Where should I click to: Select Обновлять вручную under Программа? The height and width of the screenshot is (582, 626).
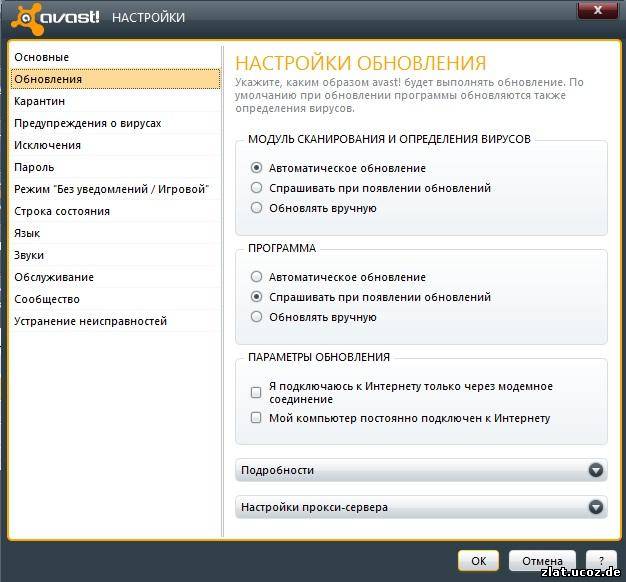pos(256,317)
